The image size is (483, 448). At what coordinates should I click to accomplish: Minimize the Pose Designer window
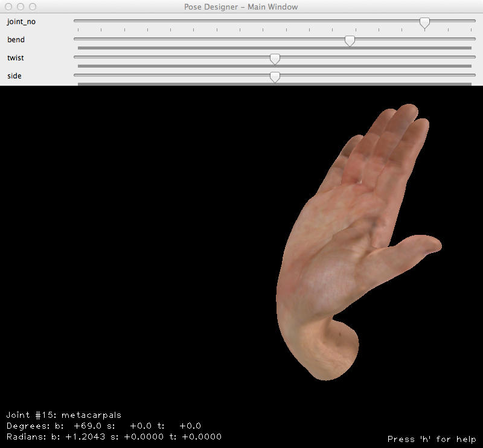pyautogui.click(x=21, y=7)
